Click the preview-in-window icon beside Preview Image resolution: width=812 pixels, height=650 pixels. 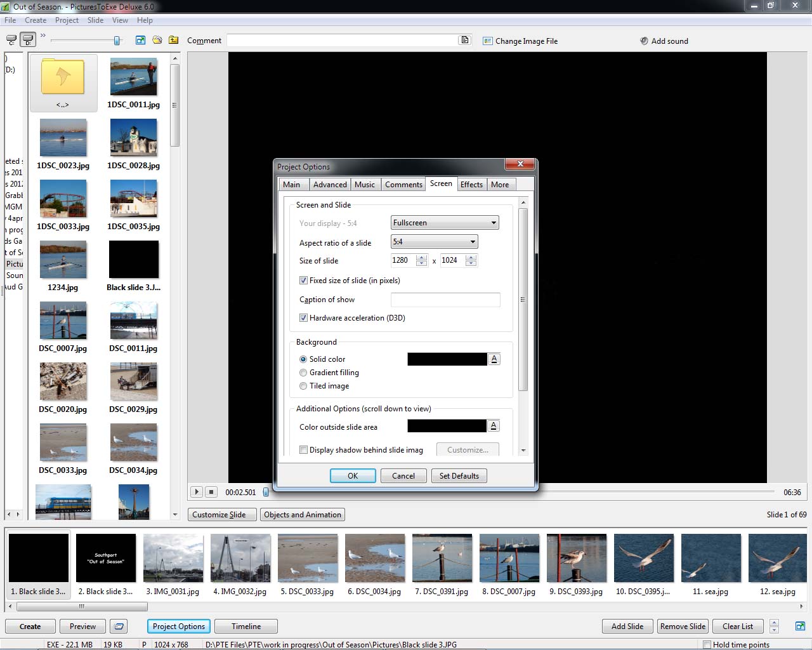119,627
